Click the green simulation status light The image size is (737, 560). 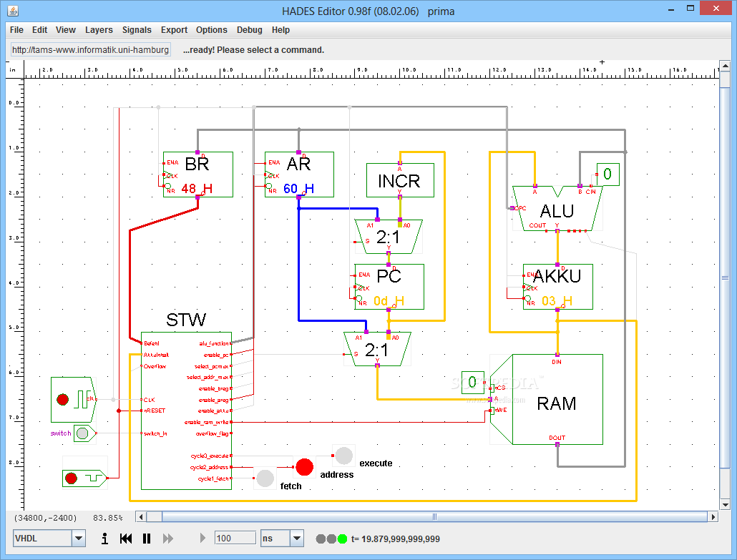[342, 539]
